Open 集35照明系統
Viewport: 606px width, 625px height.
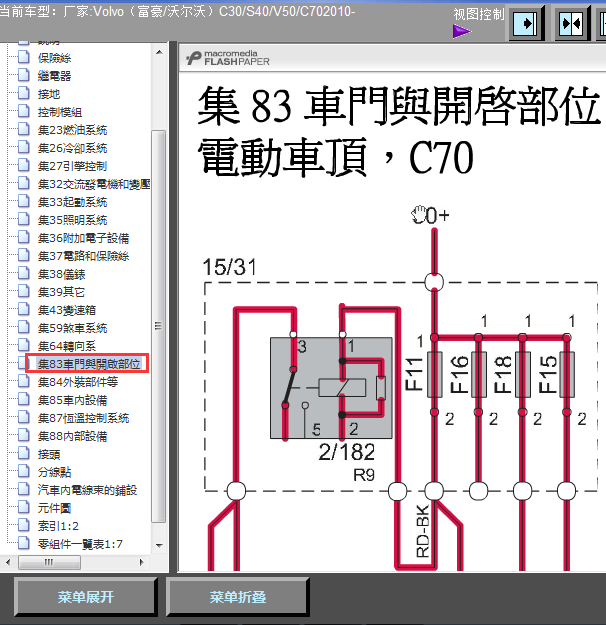point(73,220)
